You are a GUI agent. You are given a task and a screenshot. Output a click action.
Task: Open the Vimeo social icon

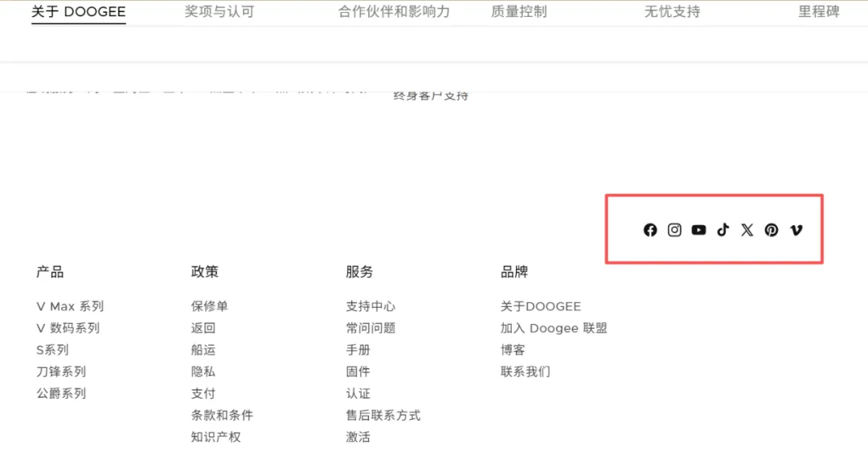coord(796,230)
